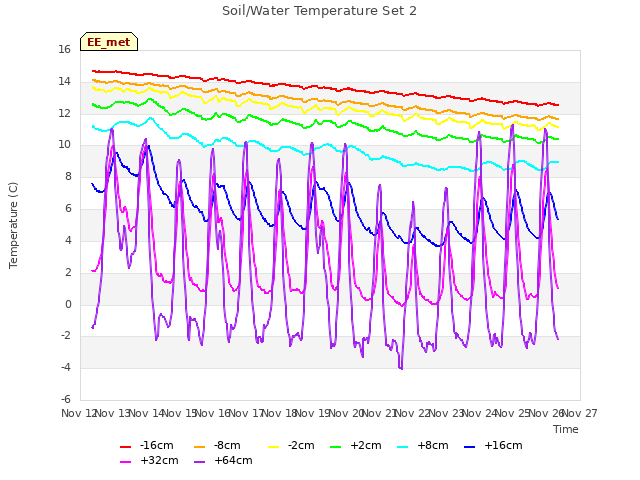Select the +16cm legend entry
Viewport: 640px width, 480px height.
[x=493, y=445]
